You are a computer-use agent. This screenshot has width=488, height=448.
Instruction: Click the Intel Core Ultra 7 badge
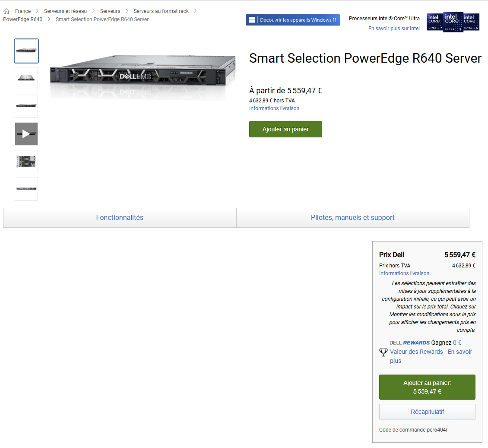435,22
